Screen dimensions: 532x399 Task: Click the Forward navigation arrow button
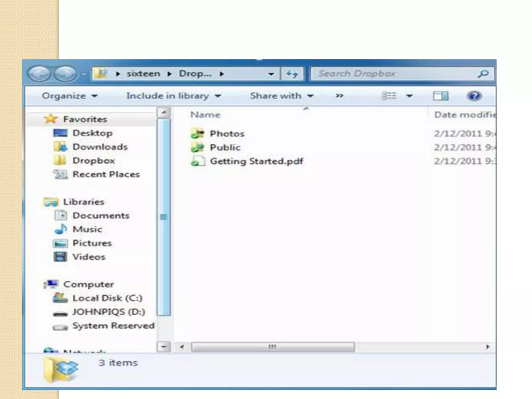click(65, 74)
